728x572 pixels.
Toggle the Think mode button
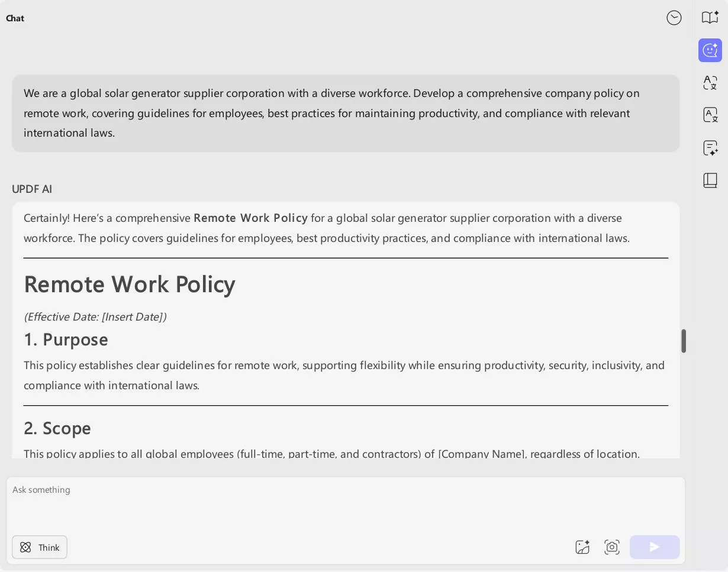[40, 547]
